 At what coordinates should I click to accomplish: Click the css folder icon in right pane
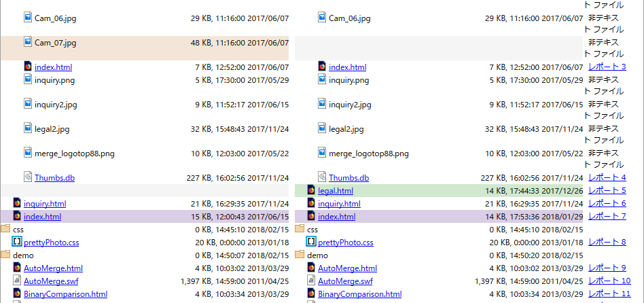[300, 230]
